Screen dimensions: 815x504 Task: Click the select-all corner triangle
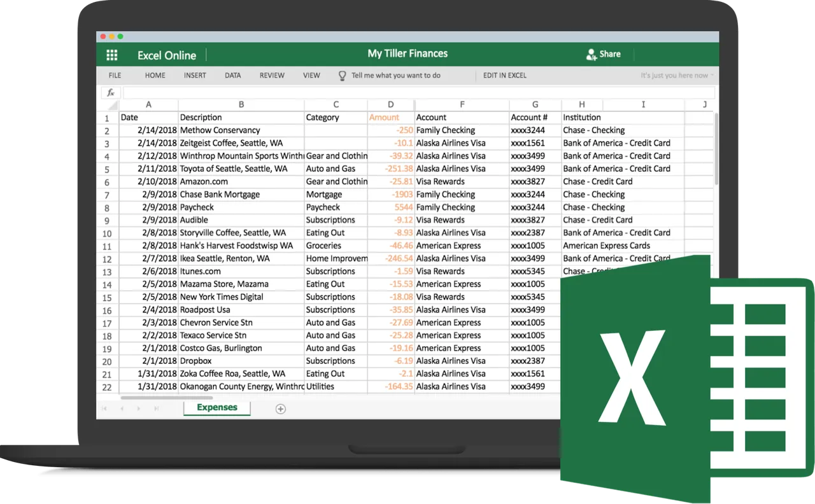tap(113, 105)
